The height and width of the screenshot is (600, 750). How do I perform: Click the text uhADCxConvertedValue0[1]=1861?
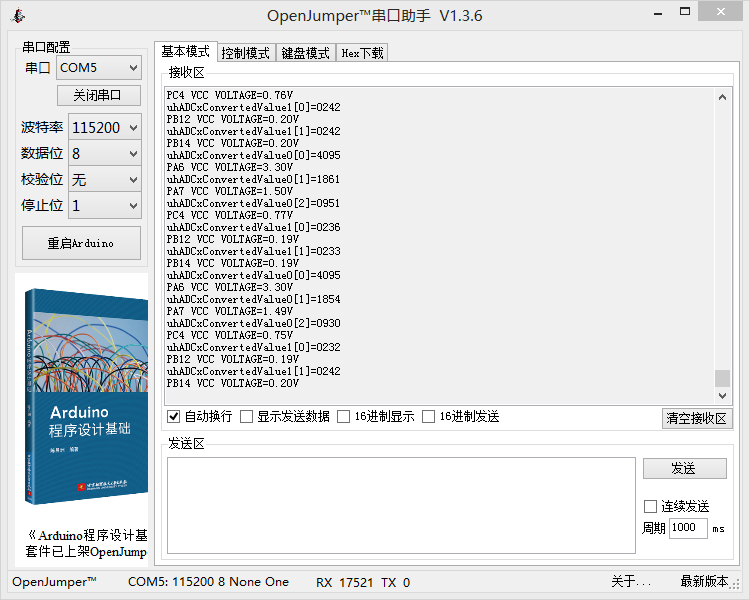coord(254,179)
